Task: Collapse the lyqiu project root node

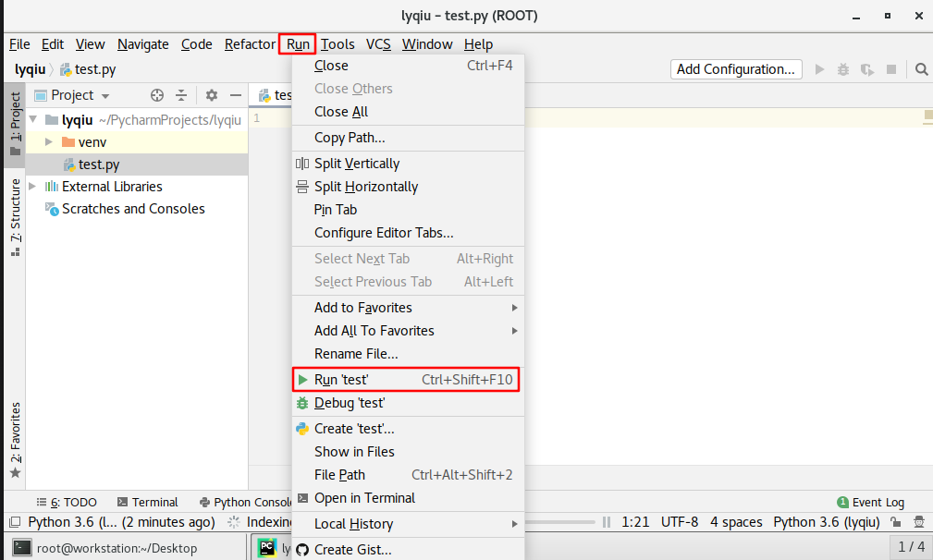Action: (x=33, y=119)
